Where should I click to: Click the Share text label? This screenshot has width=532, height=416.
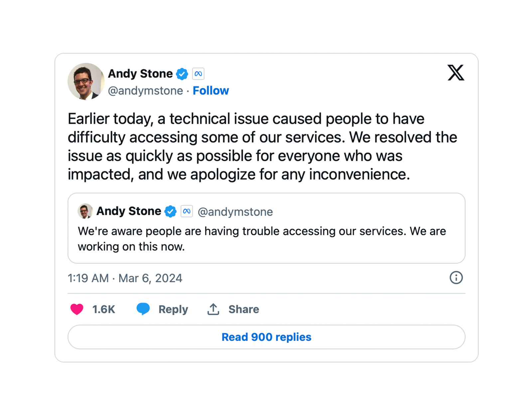click(x=244, y=309)
